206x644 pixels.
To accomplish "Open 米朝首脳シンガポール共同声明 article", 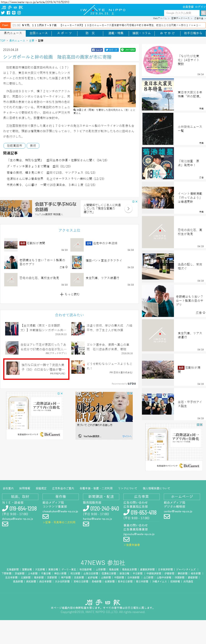I will click(x=43, y=328).
